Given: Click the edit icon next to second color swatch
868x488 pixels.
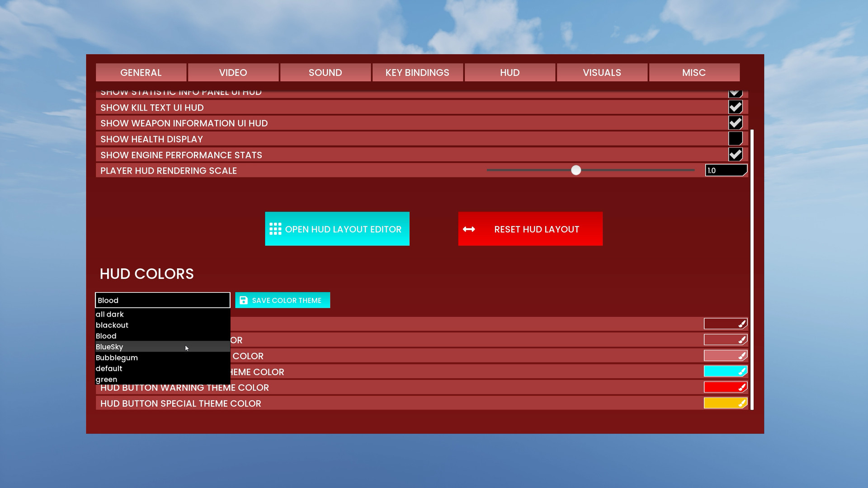Looking at the screenshot, I should (x=742, y=340).
